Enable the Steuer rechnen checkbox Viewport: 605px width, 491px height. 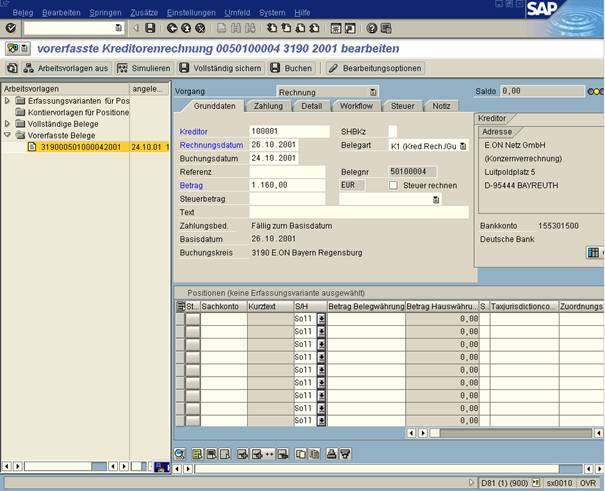pyautogui.click(x=393, y=185)
